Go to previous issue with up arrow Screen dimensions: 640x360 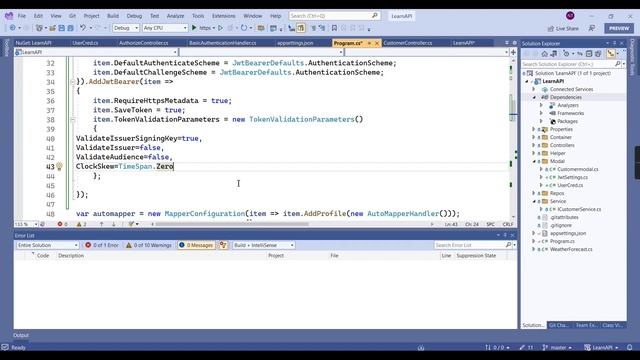coord(102,224)
